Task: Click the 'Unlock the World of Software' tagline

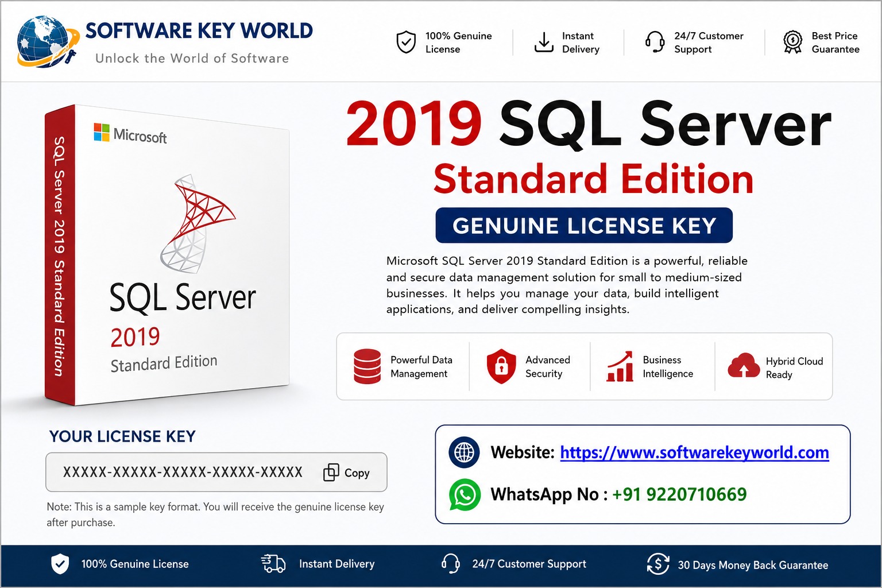Action: (192, 59)
